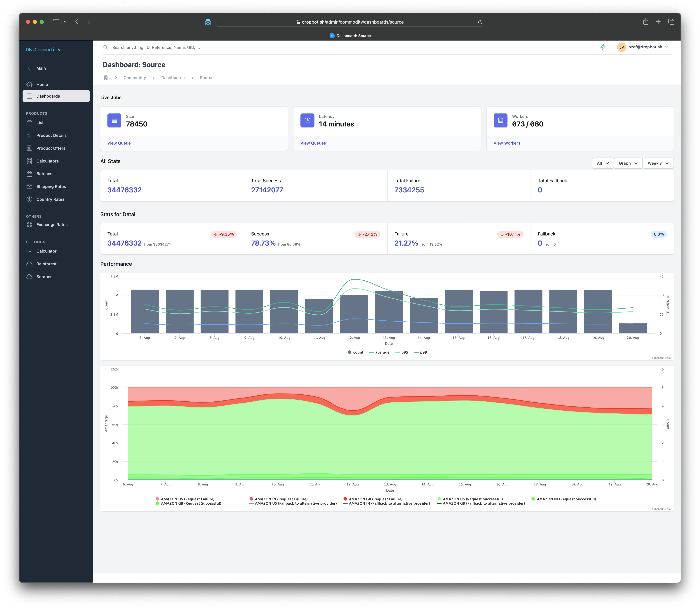Click the Shipping Rates icon
This screenshot has width=700, height=608.
tap(30, 187)
